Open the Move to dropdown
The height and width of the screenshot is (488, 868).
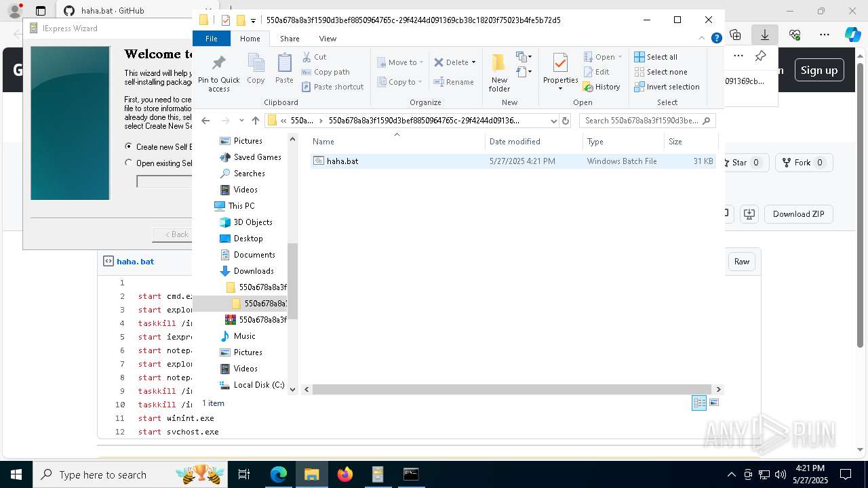(400, 62)
